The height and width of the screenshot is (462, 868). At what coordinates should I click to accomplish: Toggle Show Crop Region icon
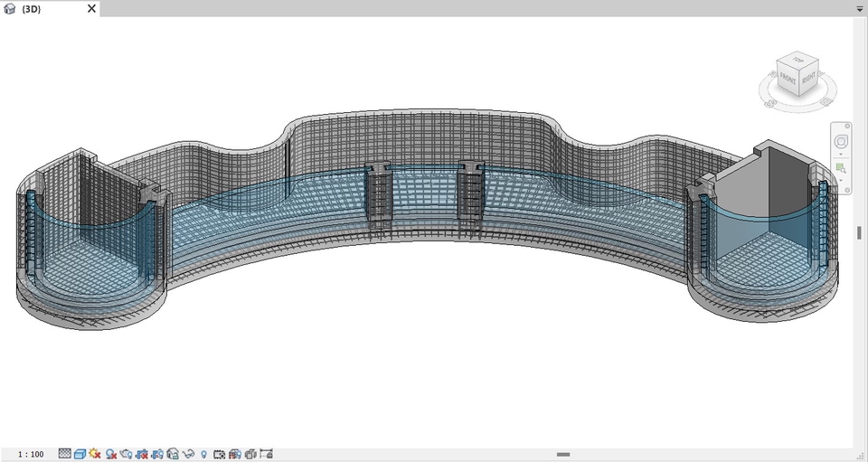click(157, 454)
